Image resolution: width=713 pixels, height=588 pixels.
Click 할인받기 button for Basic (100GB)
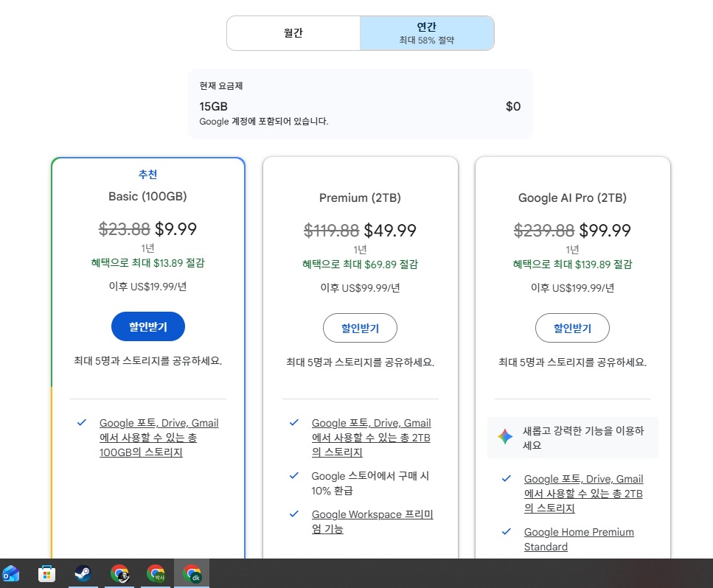[x=147, y=327]
